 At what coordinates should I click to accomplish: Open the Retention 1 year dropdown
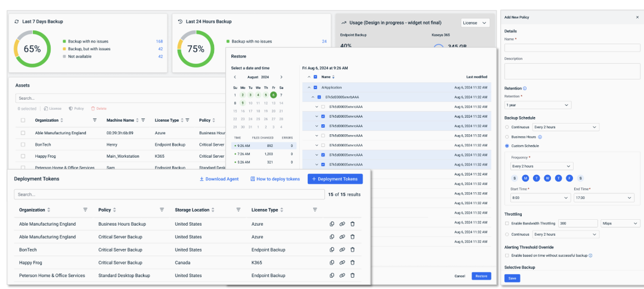(538, 105)
